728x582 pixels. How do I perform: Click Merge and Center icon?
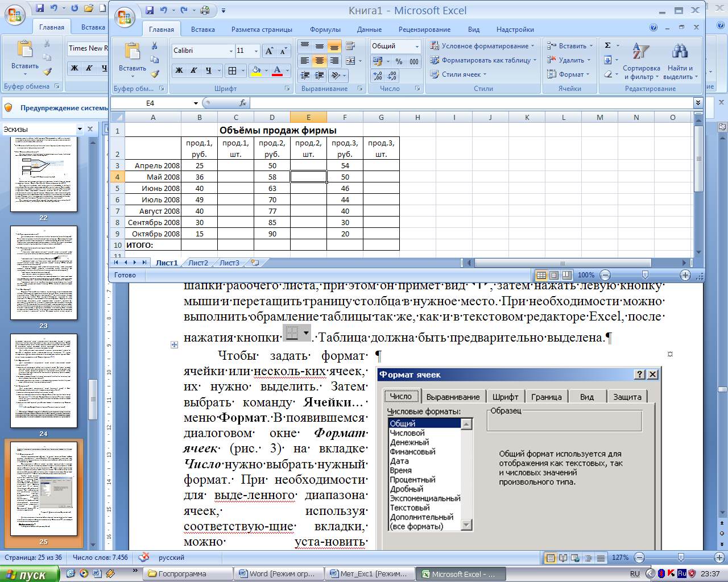350,61
